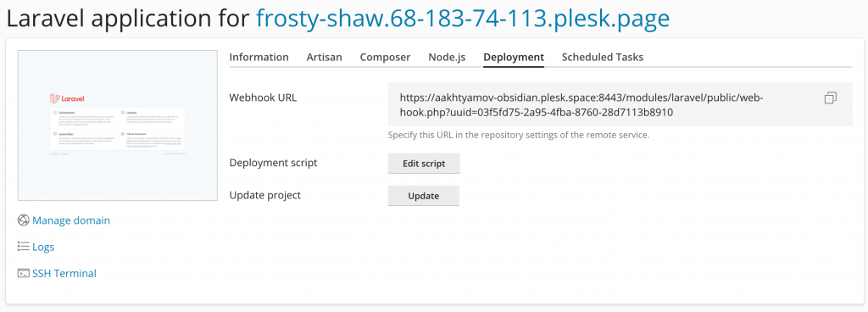Go to the Scheduled Tasks tab
Image resolution: width=868 pixels, height=312 pixels.
pyautogui.click(x=603, y=57)
